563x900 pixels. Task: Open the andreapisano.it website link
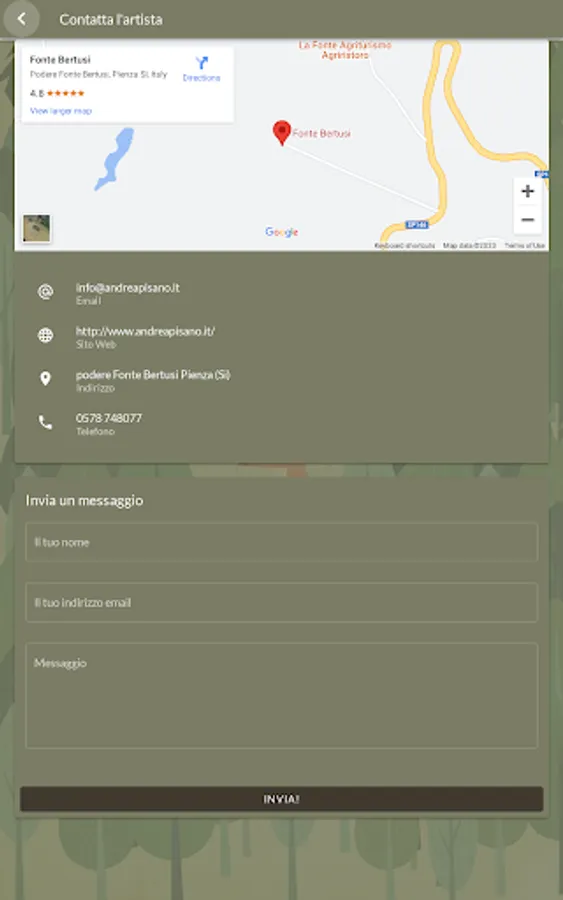[145, 331]
